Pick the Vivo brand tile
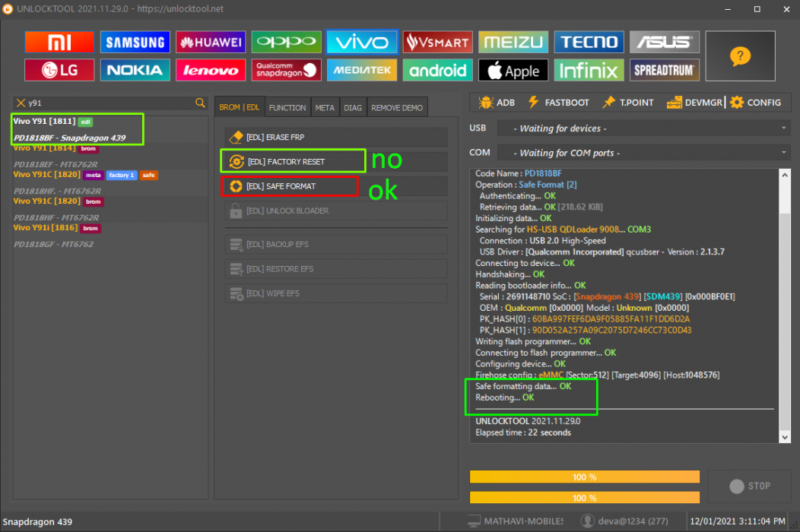The image size is (800, 532). click(x=362, y=42)
